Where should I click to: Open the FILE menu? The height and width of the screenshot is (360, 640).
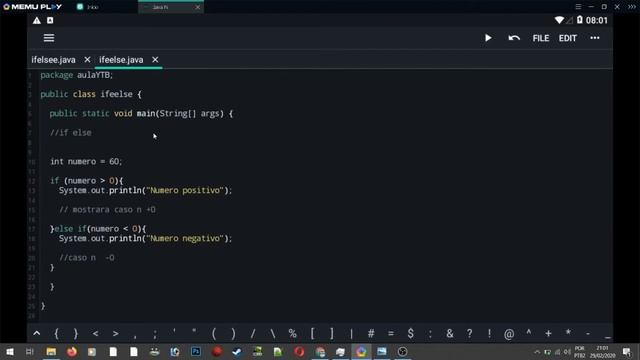pyautogui.click(x=540, y=38)
